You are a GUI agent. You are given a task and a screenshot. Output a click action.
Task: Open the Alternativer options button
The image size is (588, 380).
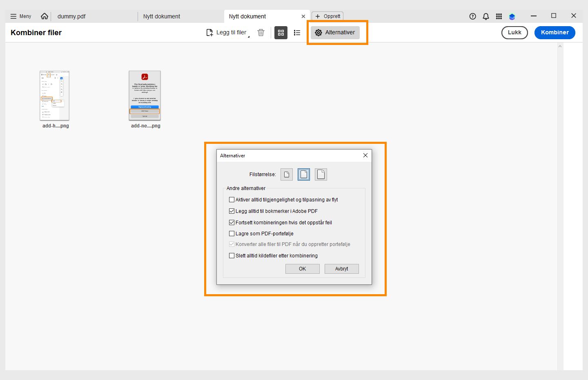tap(335, 33)
